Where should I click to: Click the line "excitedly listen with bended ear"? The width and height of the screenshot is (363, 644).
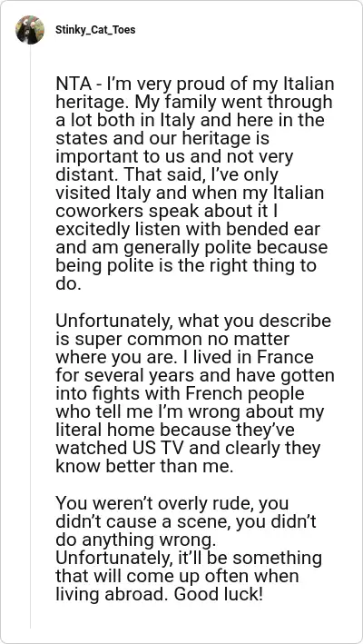pyautogui.click(x=188, y=229)
